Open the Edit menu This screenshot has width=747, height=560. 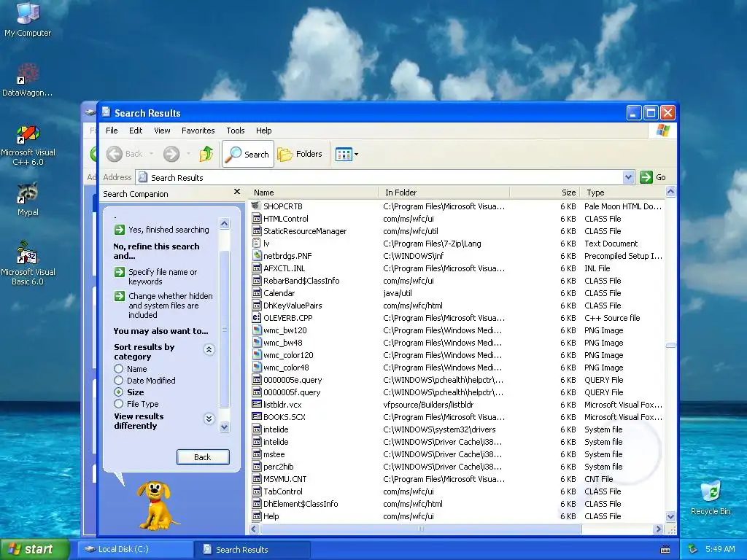click(x=136, y=131)
